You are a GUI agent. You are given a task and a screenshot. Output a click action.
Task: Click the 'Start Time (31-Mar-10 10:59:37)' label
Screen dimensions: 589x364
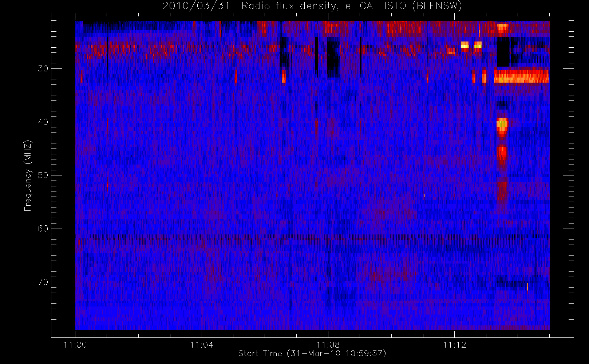pos(312,353)
